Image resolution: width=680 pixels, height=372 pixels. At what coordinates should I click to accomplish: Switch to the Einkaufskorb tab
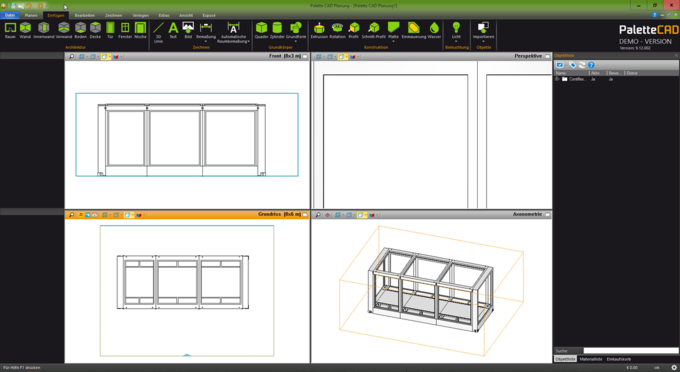click(x=618, y=359)
